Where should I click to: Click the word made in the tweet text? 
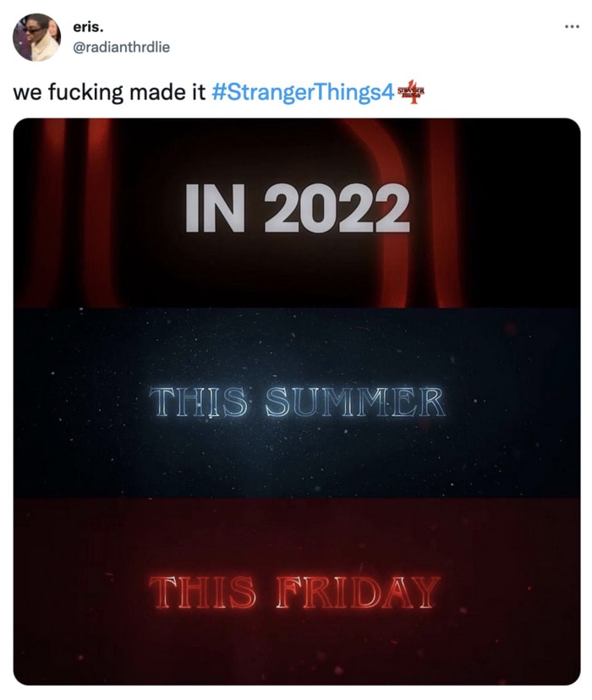[x=155, y=93]
